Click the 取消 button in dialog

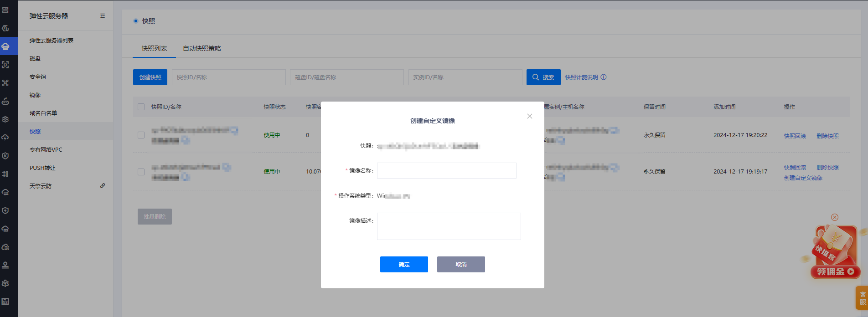(x=461, y=265)
